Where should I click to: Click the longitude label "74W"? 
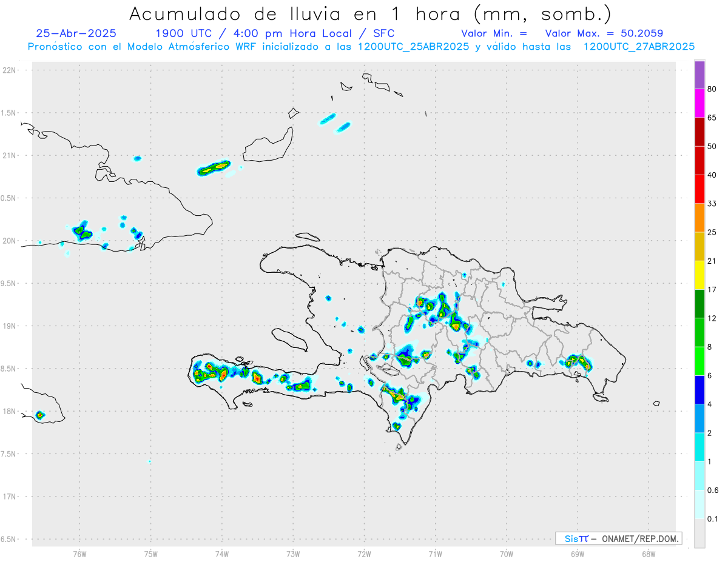click(222, 554)
